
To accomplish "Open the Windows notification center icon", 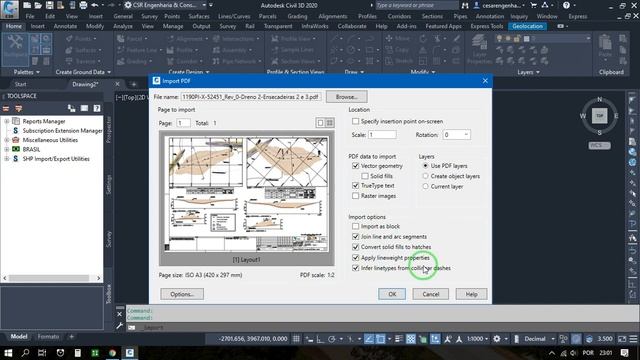I will click(x=624, y=353).
